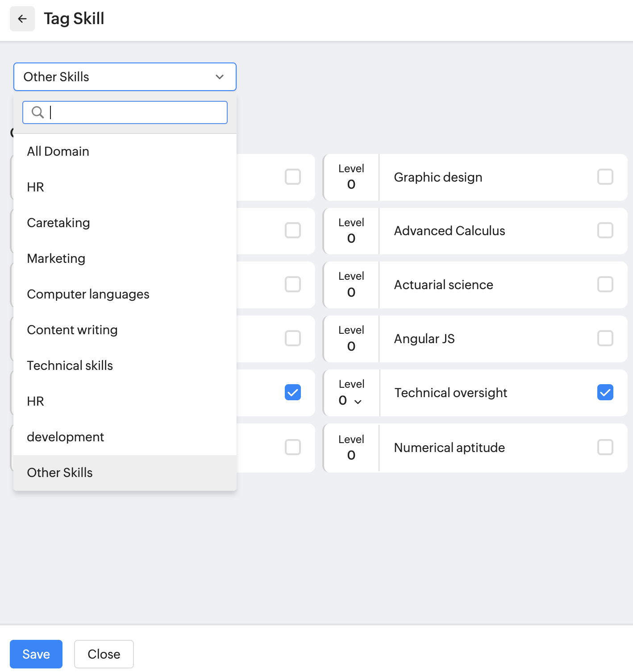Choose Content writing domain
633x672 pixels.
click(72, 330)
